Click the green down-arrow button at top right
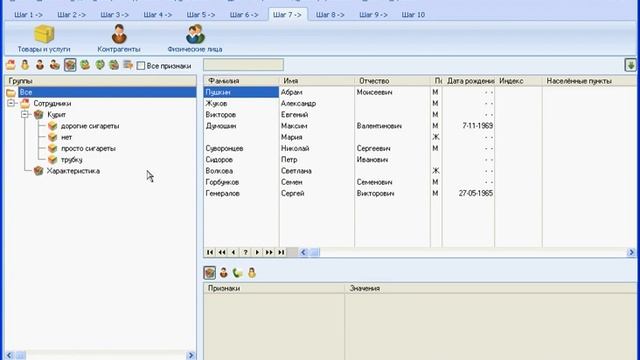 631,65
